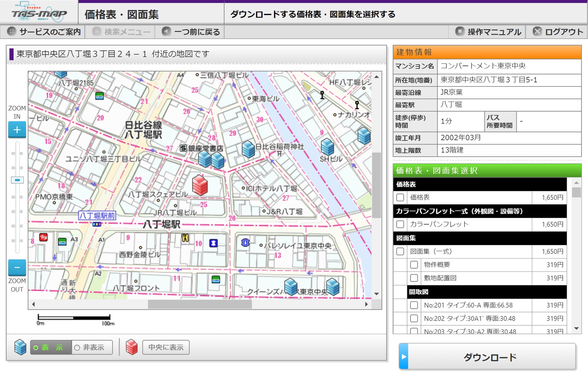Click the blue building icon near 日比谷稲荷神社
Image resolution: width=588 pixels, height=373 pixels.
[248, 149]
